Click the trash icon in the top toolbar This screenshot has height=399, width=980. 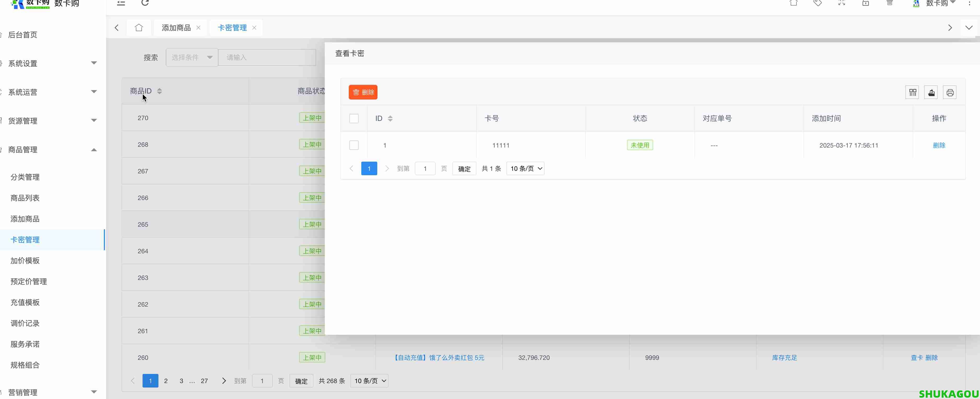[890, 3]
